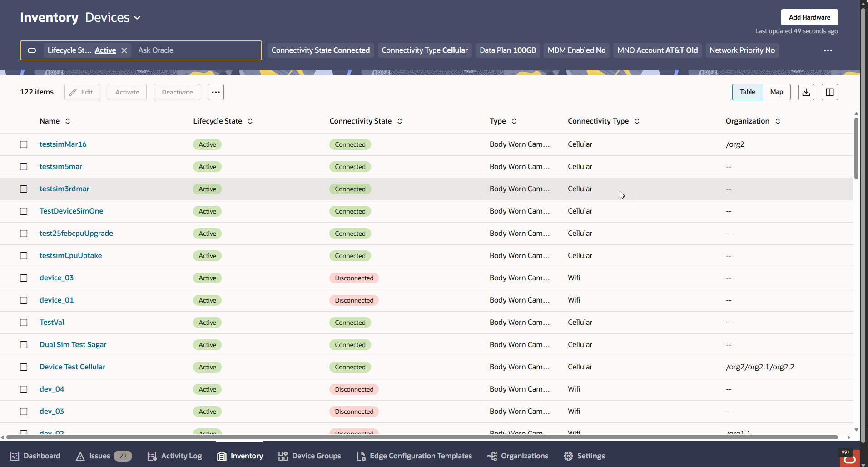Click the Inventory icon in bottom bar

pyautogui.click(x=222, y=456)
